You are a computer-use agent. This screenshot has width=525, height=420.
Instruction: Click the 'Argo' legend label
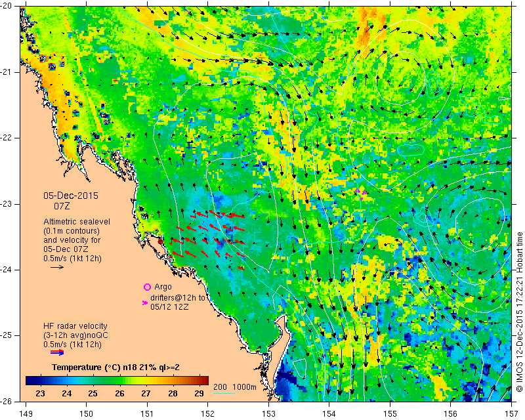163,287
